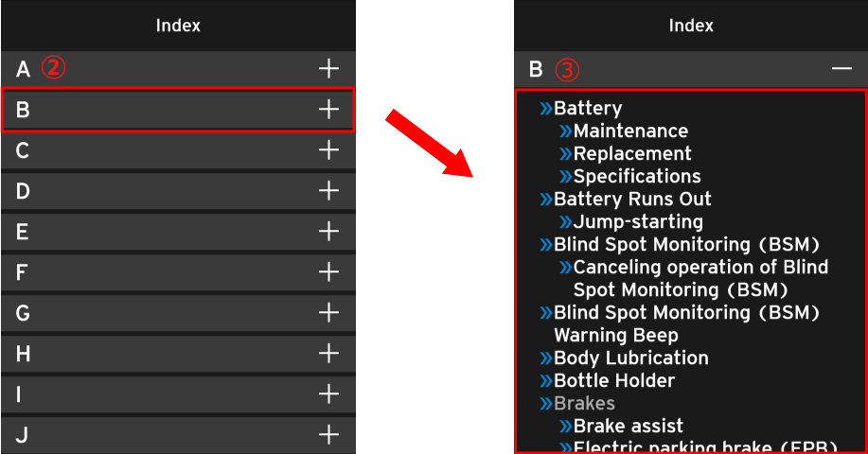Click the plus icon beside letter F
Image resolution: width=868 pixels, height=454 pixels.
pos(328,272)
